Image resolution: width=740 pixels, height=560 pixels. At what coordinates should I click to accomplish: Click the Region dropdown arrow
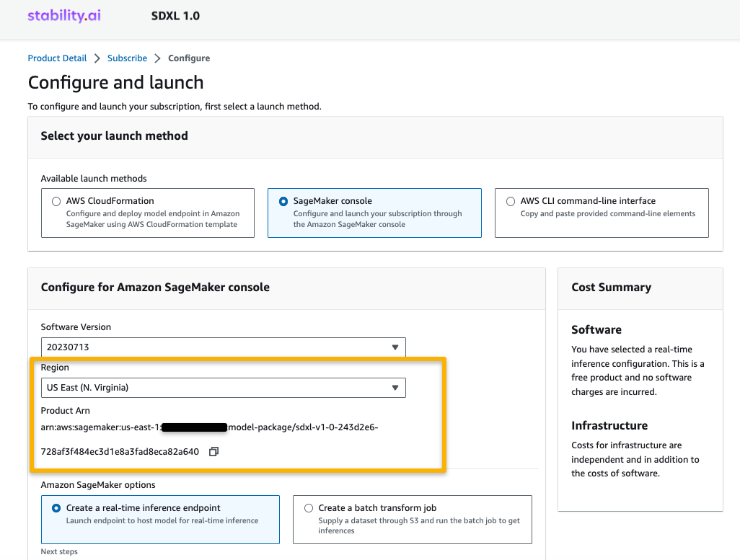395,388
